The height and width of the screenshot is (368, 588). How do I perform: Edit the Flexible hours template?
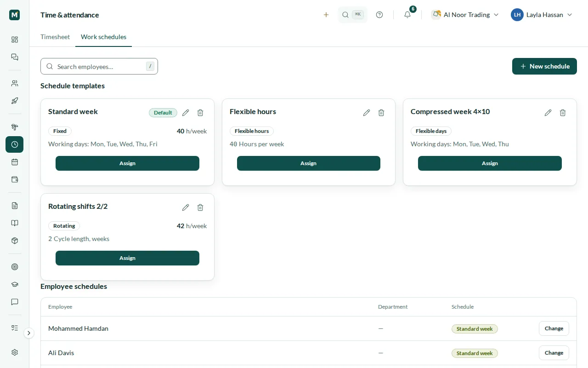click(x=367, y=113)
